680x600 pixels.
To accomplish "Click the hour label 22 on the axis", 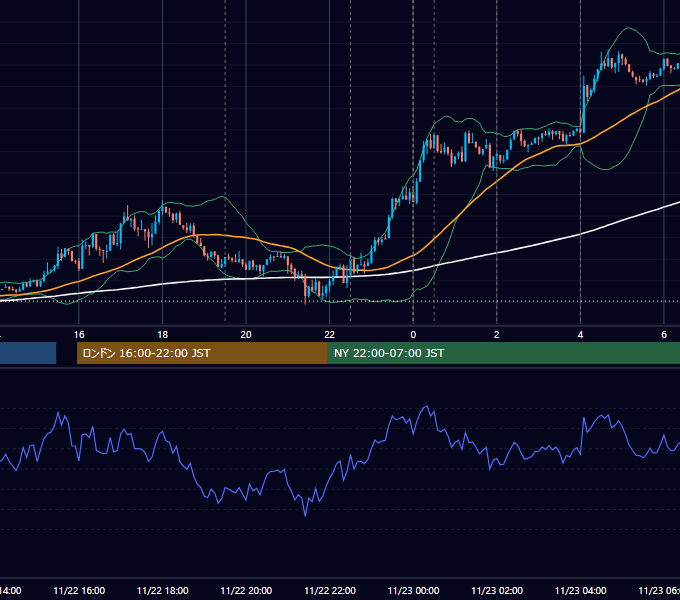I will tap(330, 335).
